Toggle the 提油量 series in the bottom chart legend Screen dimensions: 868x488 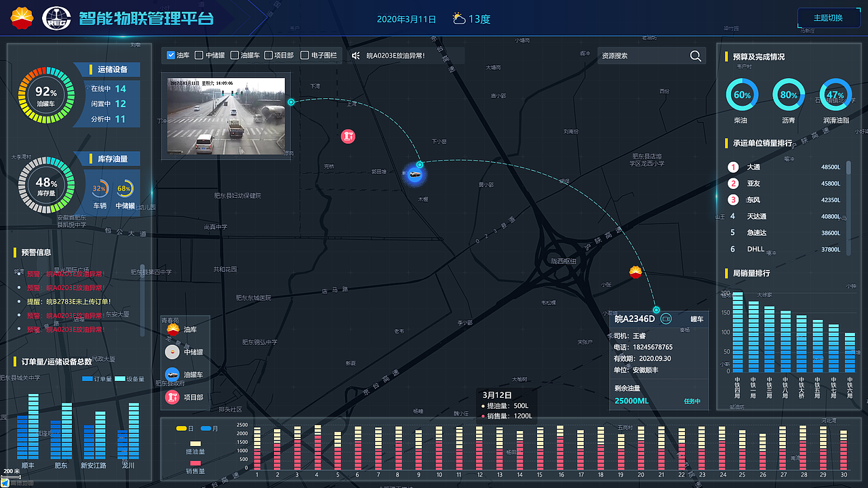(195, 447)
